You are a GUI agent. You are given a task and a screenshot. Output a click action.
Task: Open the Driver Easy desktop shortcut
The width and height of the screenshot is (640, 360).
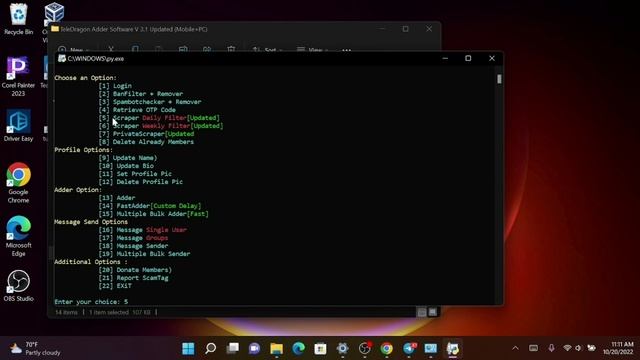pyautogui.click(x=18, y=126)
